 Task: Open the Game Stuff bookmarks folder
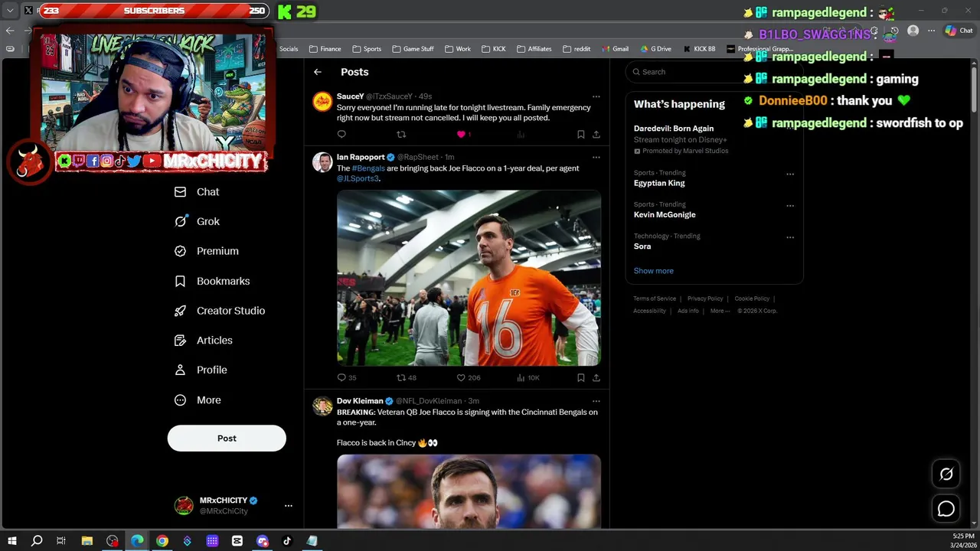pos(413,49)
